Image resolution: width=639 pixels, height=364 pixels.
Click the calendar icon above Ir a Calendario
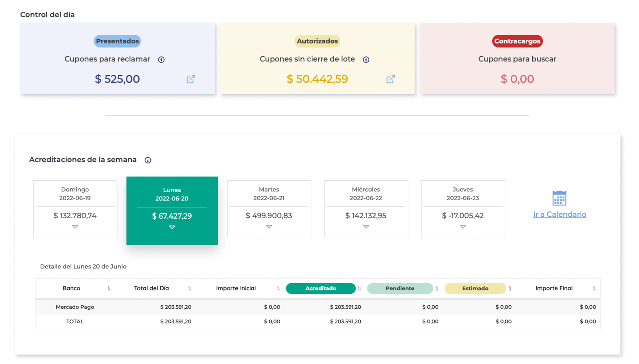[559, 198]
